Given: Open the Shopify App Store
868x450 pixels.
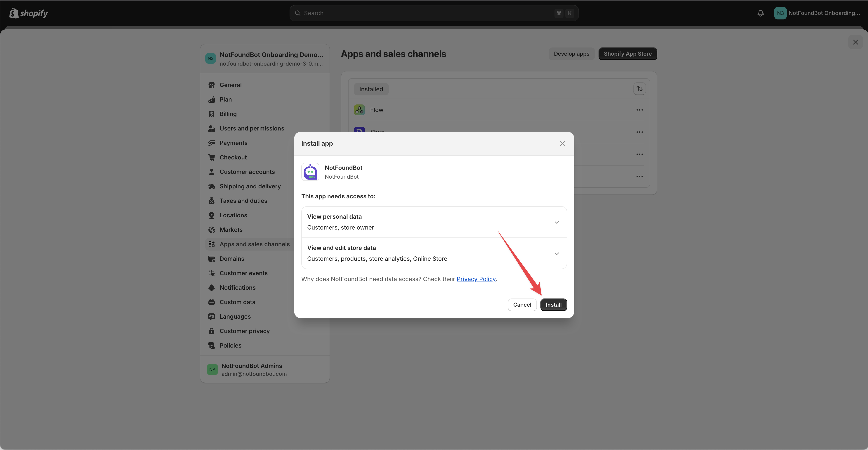Looking at the screenshot, I should [x=627, y=54].
